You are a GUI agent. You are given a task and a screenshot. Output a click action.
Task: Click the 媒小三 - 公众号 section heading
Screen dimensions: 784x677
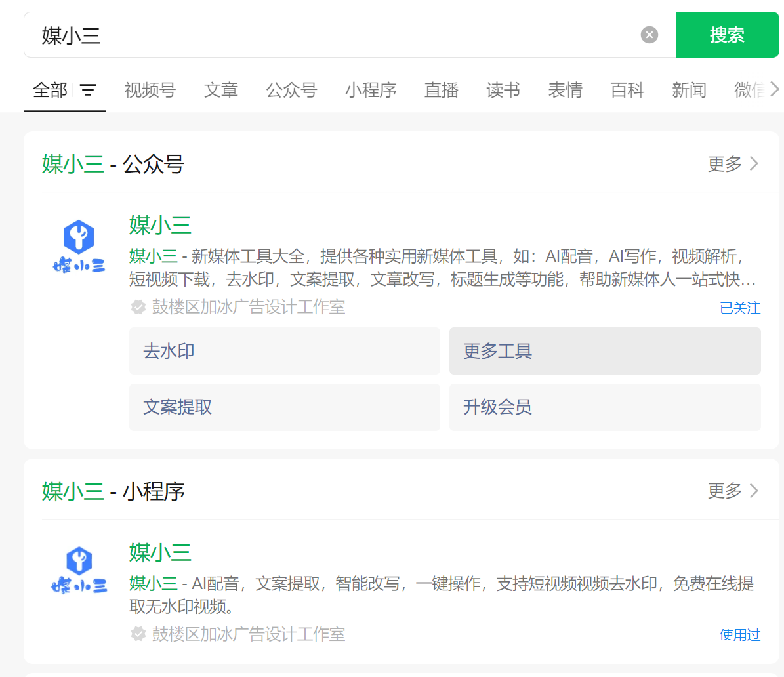(x=113, y=164)
